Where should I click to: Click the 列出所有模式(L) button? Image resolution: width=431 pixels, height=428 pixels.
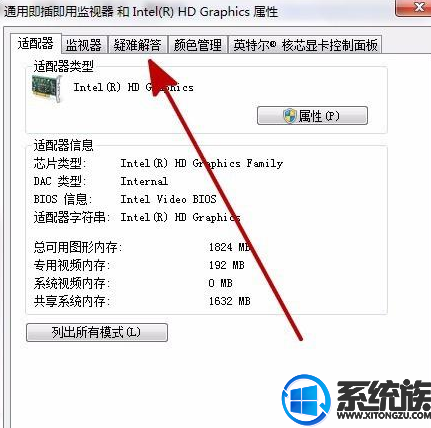pyautogui.click(x=97, y=332)
